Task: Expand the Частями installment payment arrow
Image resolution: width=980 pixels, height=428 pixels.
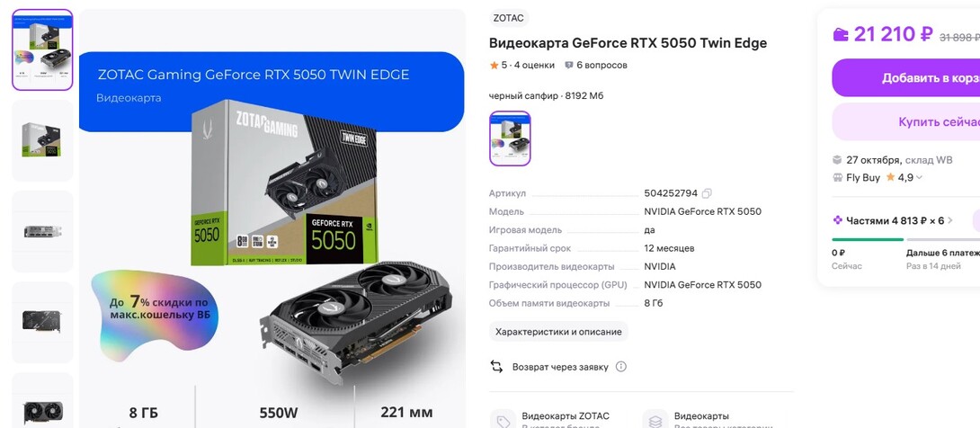Action: click(x=950, y=220)
